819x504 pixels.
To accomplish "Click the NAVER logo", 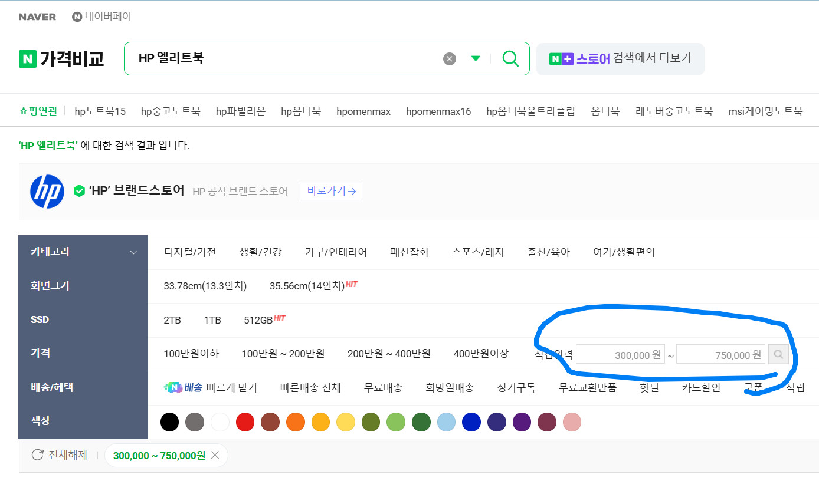I will coord(37,17).
